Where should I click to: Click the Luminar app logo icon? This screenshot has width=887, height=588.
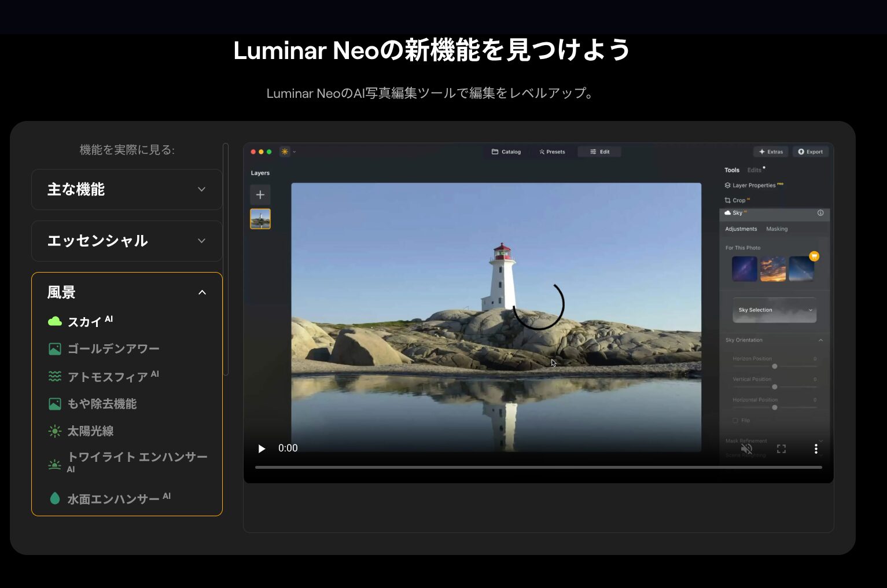285,152
